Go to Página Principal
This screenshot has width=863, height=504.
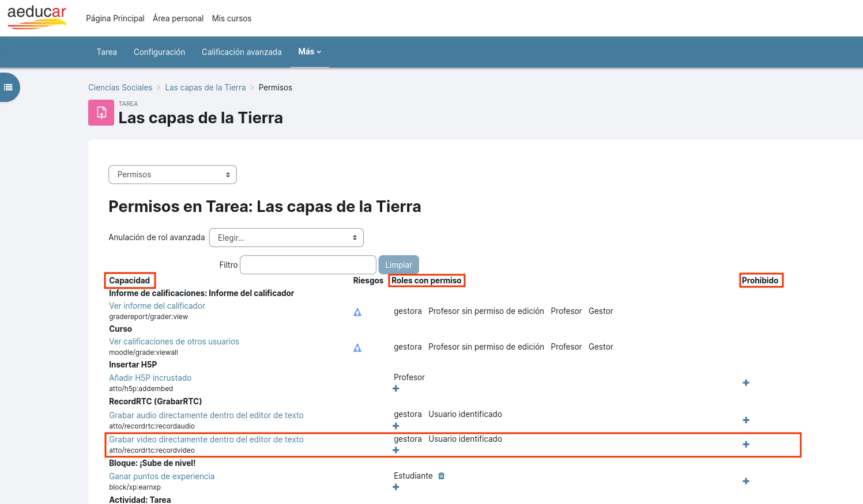click(x=115, y=18)
